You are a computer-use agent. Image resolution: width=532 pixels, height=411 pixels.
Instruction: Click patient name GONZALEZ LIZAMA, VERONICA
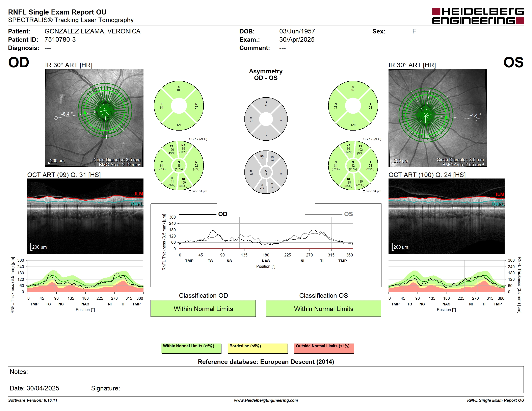[x=92, y=31]
